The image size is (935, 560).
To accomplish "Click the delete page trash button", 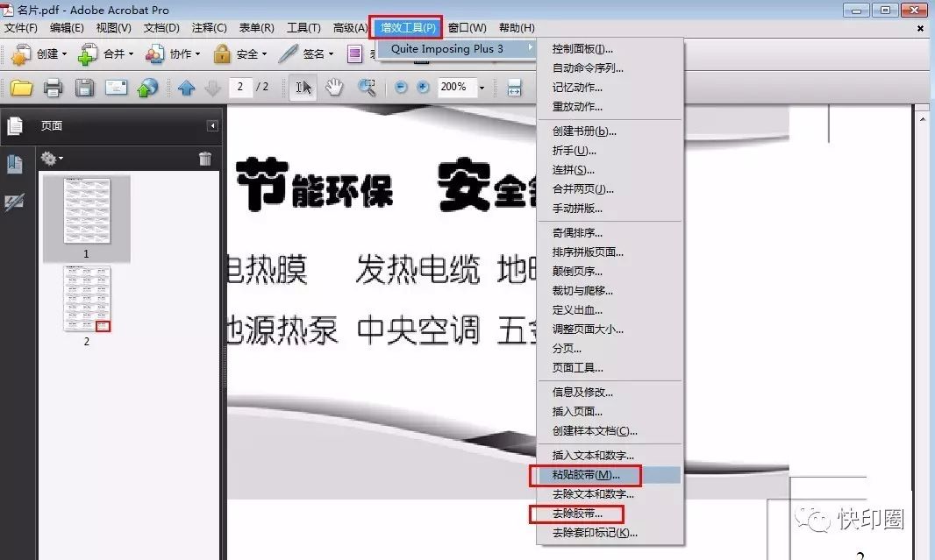I will point(204,159).
